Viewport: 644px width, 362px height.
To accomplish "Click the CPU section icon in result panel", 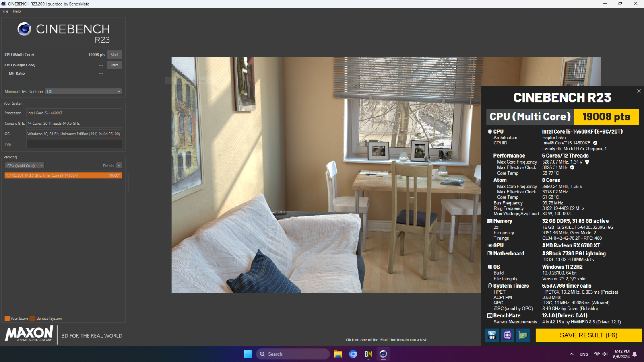I will [x=490, y=132].
